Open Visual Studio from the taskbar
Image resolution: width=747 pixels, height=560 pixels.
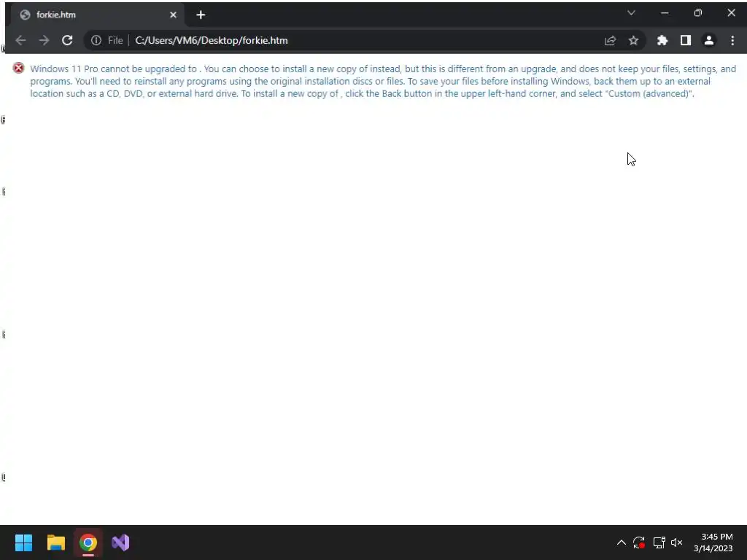120,542
